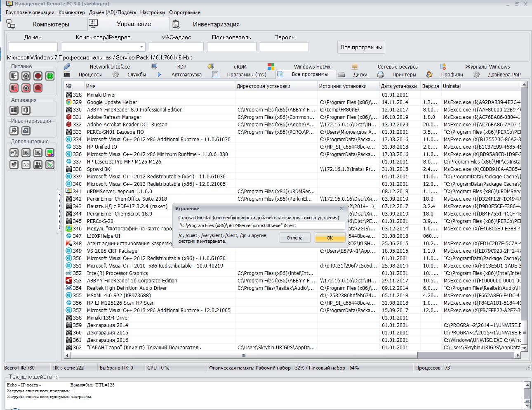
Task: Open the Принтеры tab
Action: click(x=404, y=75)
